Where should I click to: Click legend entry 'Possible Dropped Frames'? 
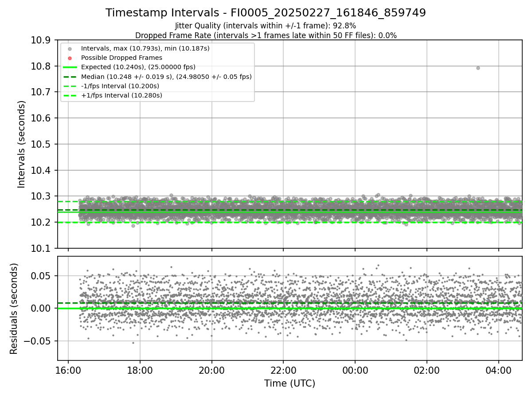tap(121, 58)
